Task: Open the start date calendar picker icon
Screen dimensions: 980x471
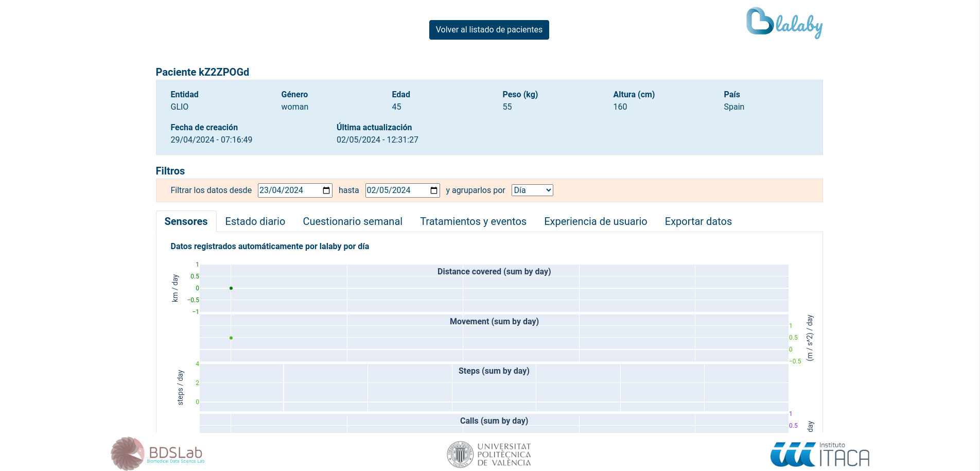Action: click(x=326, y=190)
